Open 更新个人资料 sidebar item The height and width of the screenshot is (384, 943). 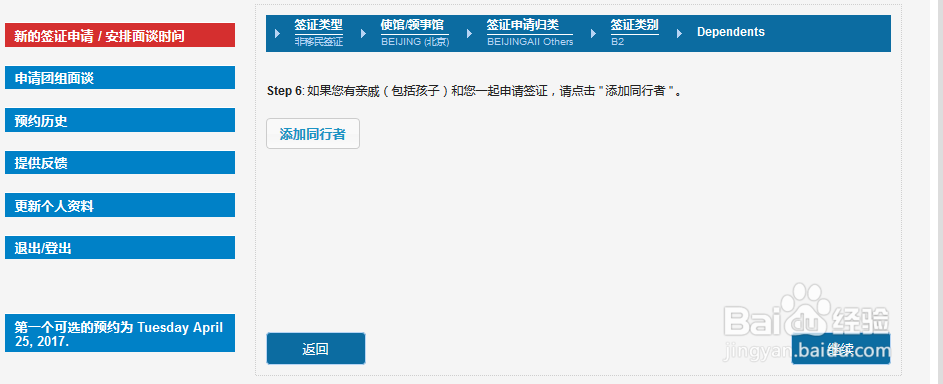click(120, 206)
